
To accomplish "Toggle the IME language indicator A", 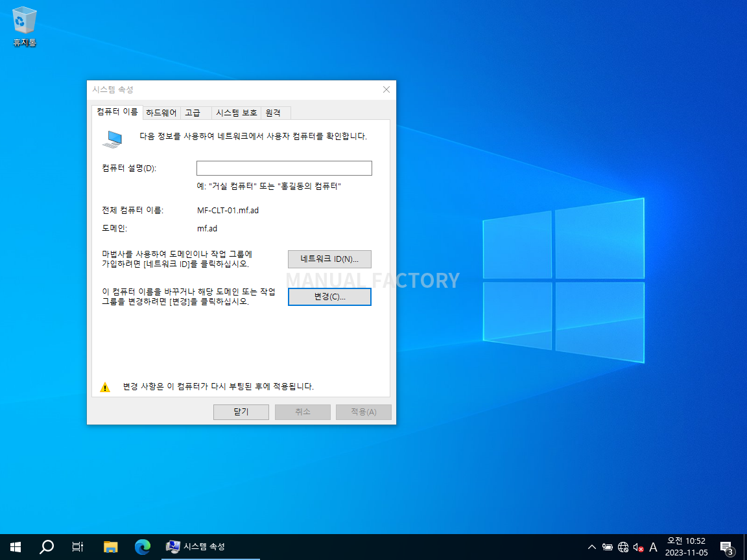I will click(653, 547).
